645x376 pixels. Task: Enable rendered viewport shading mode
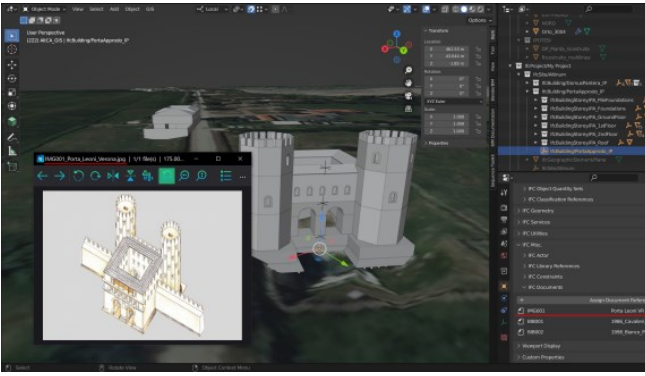click(x=480, y=9)
